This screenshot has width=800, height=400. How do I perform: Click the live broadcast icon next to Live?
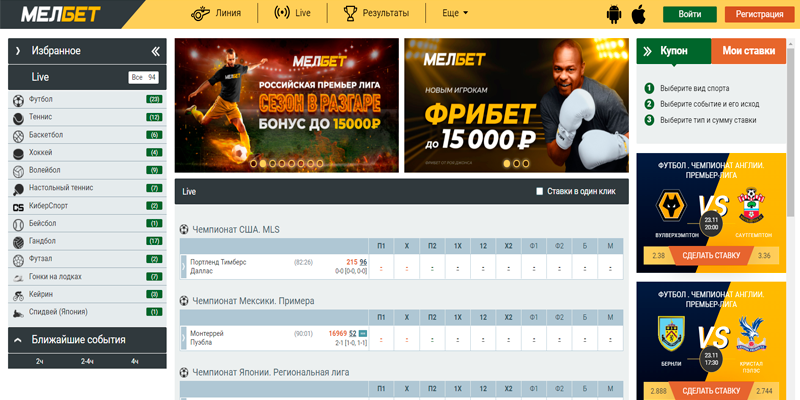tap(282, 13)
